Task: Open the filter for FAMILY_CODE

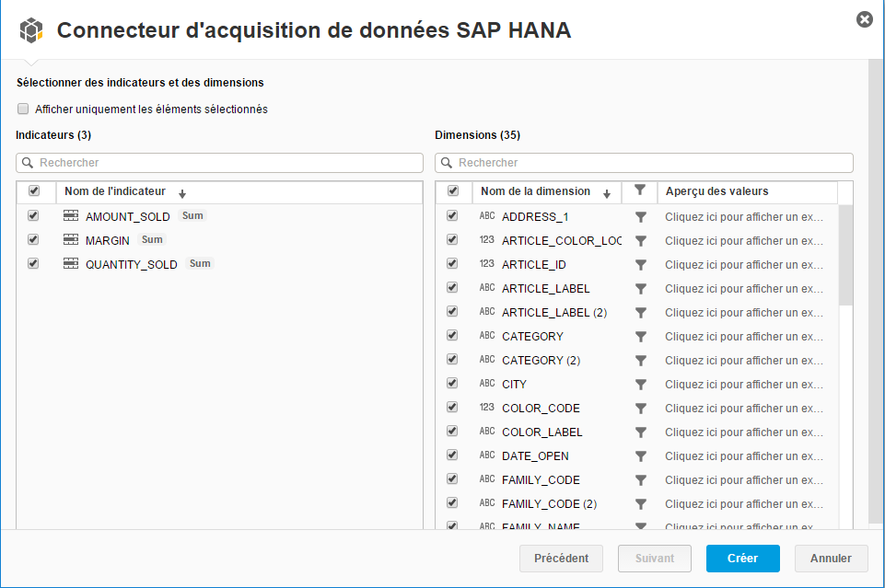Action: pyautogui.click(x=641, y=480)
